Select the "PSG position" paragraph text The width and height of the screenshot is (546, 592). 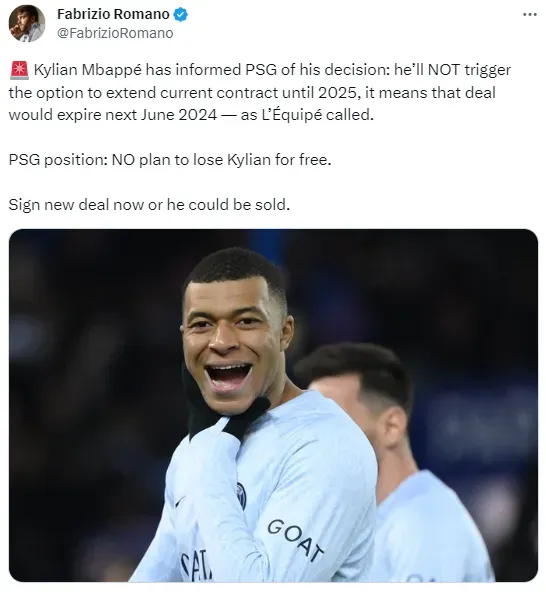[170, 160]
